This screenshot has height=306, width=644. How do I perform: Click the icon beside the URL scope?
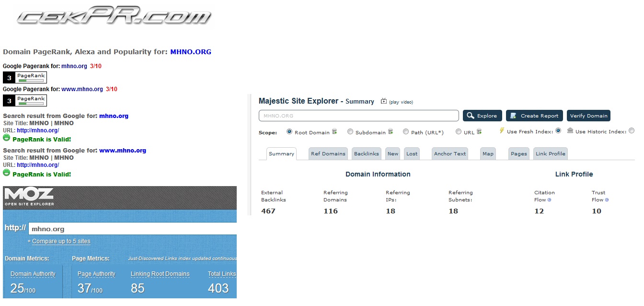tap(479, 131)
